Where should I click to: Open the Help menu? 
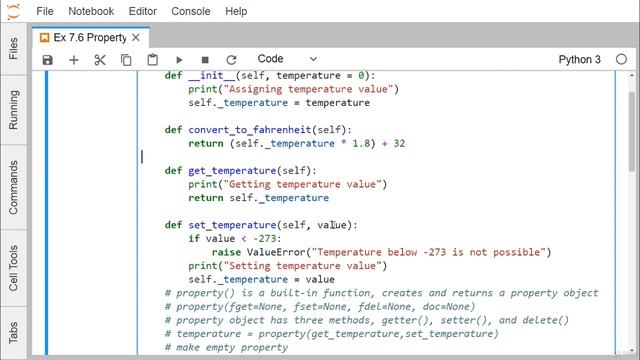click(236, 11)
